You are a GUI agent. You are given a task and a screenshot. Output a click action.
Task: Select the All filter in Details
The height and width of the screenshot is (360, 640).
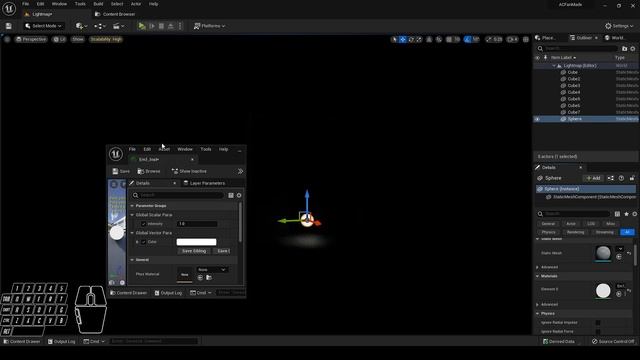(x=627, y=232)
